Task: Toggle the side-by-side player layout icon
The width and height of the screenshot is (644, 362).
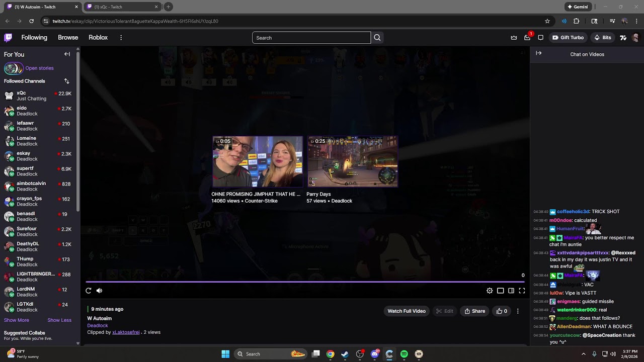Action: click(511, 291)
